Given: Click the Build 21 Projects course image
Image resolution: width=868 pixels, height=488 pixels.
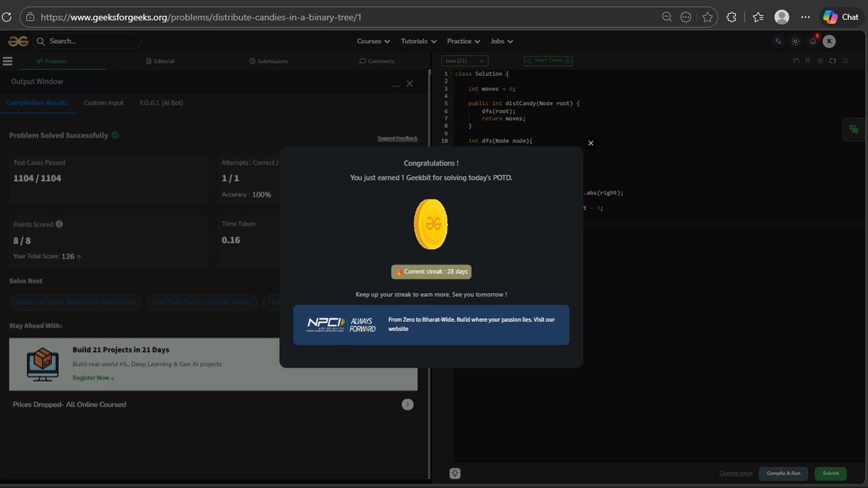Looking at the screenshot, I should 42,364.
